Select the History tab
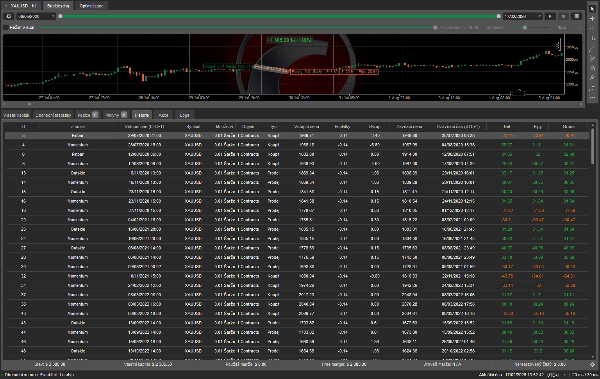 point(142,115)
